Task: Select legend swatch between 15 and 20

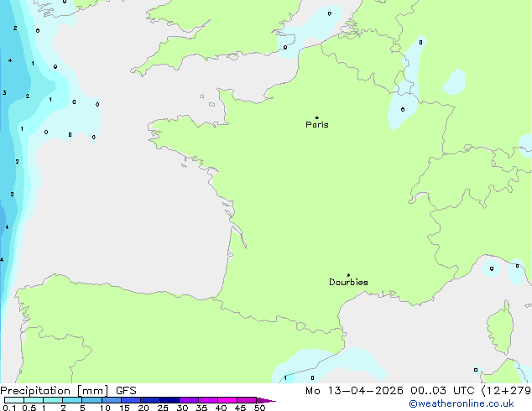Action: (131, 400)
